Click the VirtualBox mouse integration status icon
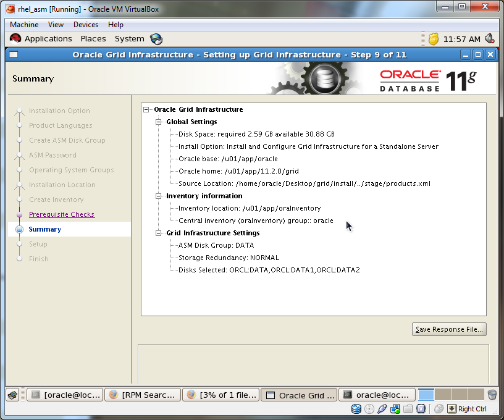This screenshot has width=504, height=420. [x=439, y=409]
